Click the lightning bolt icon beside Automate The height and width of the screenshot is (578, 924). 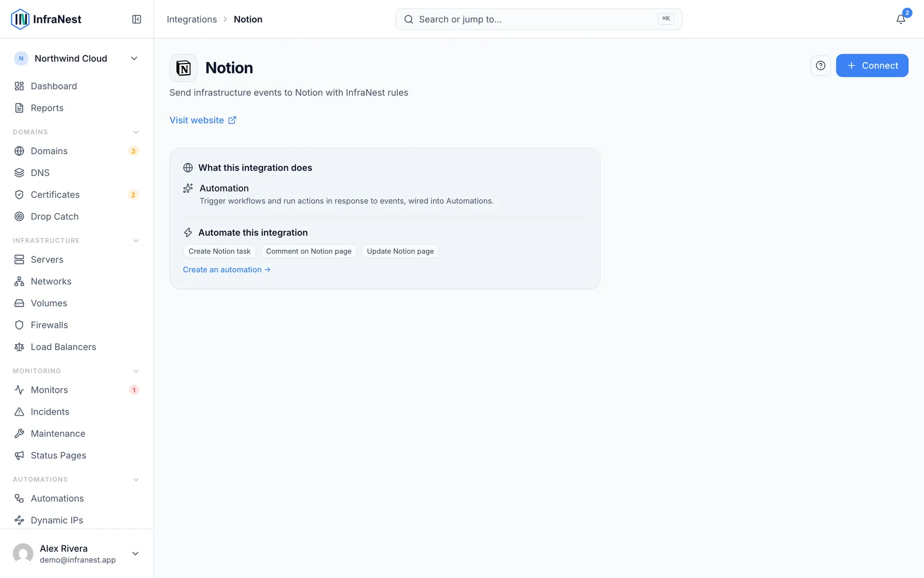click(x=188, y=233)
